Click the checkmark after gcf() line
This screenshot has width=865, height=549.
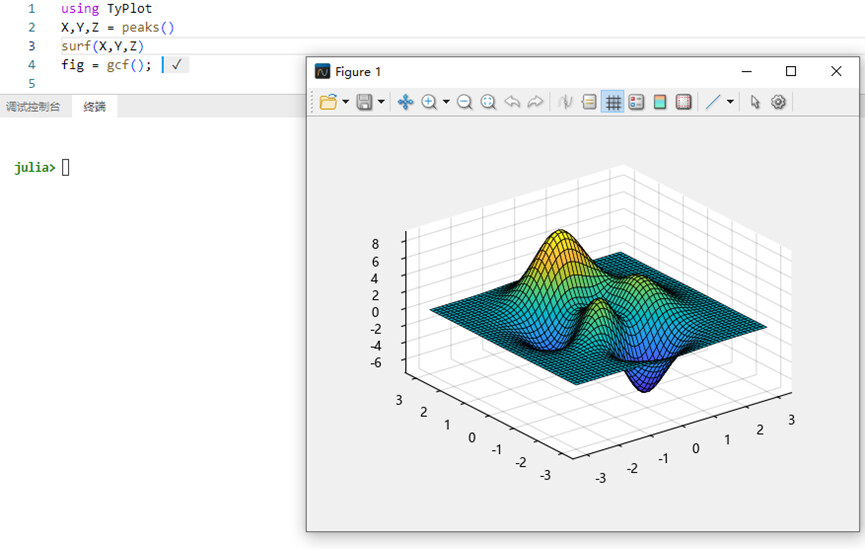177,65
